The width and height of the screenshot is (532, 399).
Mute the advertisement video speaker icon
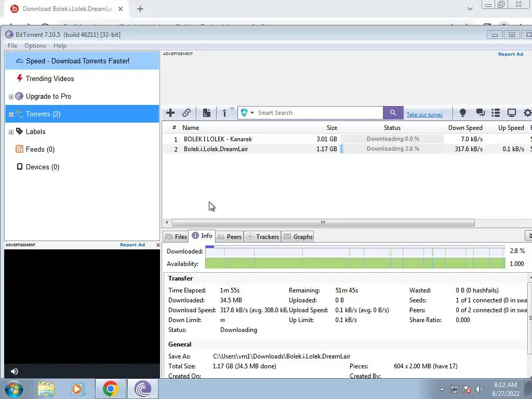(14, 371)
